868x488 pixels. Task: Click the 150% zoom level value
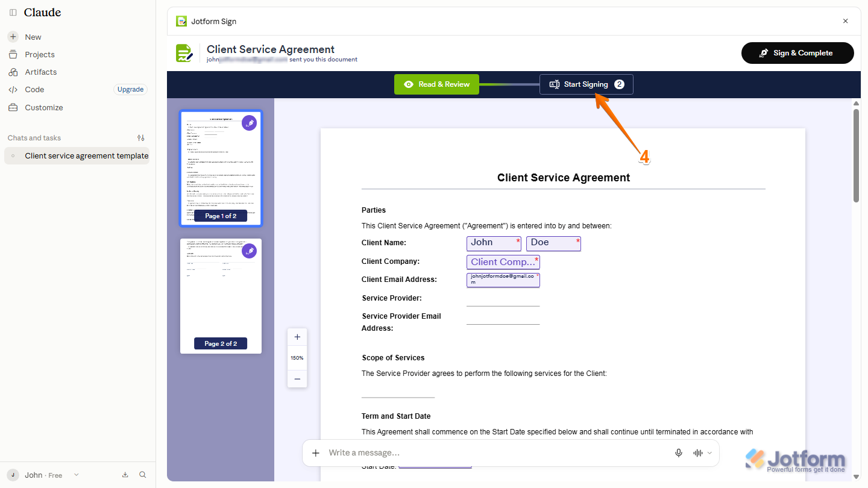tap(297, 358)
